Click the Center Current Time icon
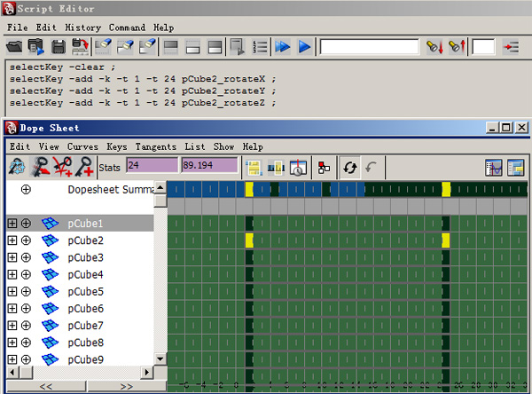This screenshot has width=532, height=394. [x=298, y=168]
